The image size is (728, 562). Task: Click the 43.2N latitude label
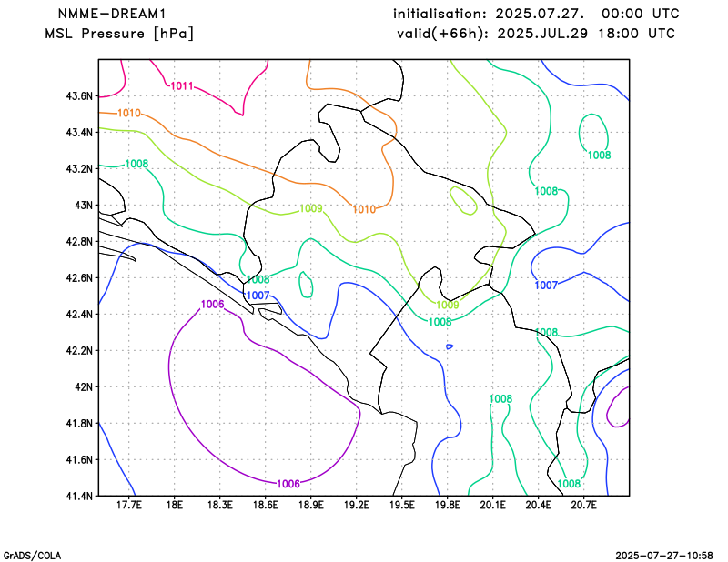[79, 168]
